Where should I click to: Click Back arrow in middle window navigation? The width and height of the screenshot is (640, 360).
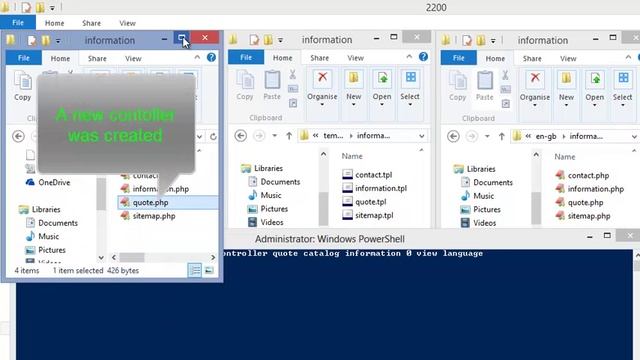(x=241, y=136)
